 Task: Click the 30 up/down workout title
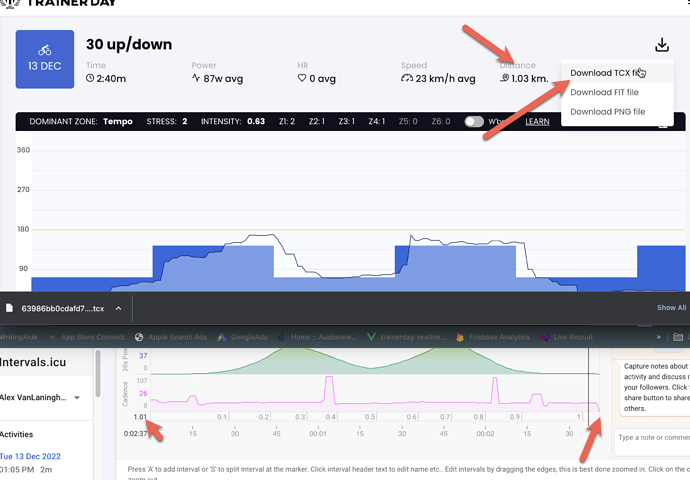click(129, 44)
